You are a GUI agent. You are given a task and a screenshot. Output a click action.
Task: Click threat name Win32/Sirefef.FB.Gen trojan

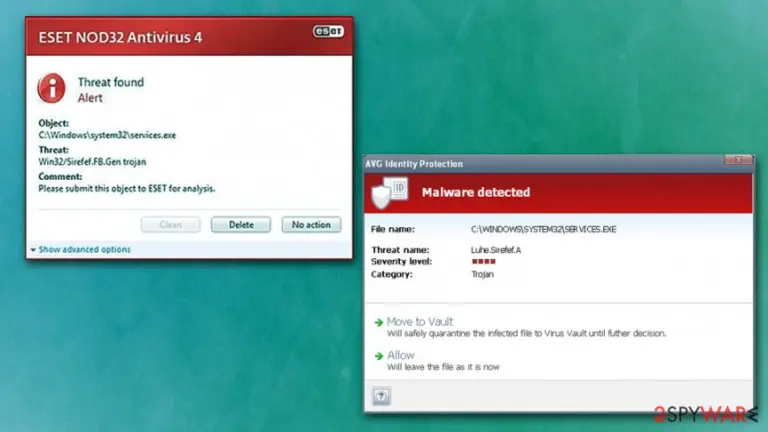pyautogui.click(x=92, y=162)
